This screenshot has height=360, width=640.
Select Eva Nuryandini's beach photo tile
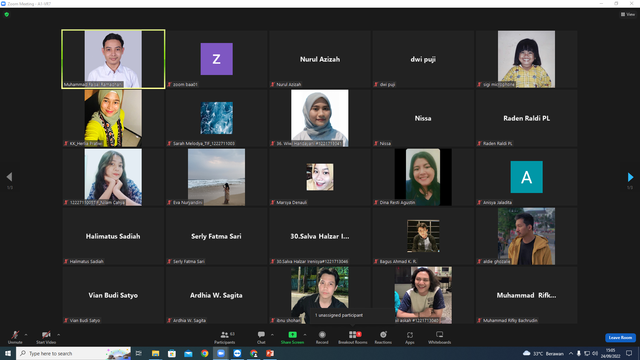point(216,177)
